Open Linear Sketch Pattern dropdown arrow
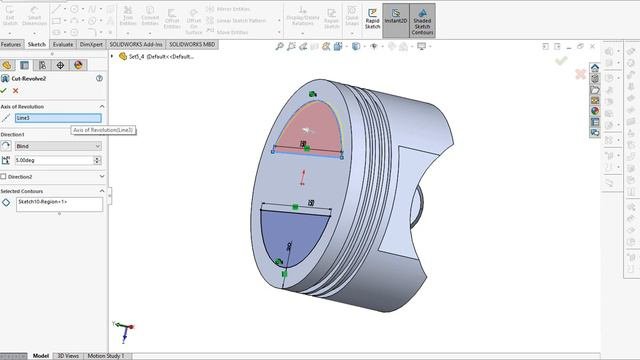The image size is (640, 360). [x=279, y=20]
